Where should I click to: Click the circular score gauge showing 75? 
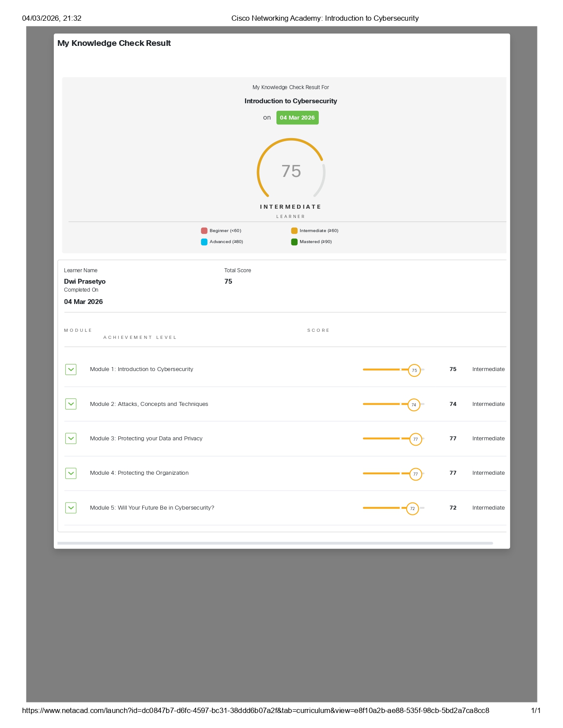291,171
